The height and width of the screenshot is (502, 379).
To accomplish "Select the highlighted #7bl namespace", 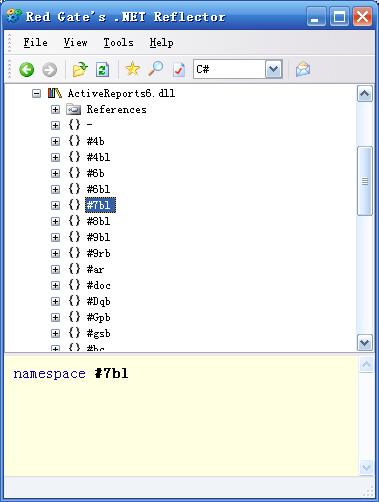I will click(100, 205).
